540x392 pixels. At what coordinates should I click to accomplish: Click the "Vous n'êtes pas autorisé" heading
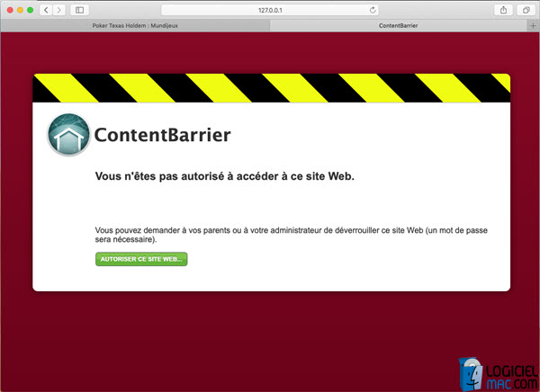[224, 176]
